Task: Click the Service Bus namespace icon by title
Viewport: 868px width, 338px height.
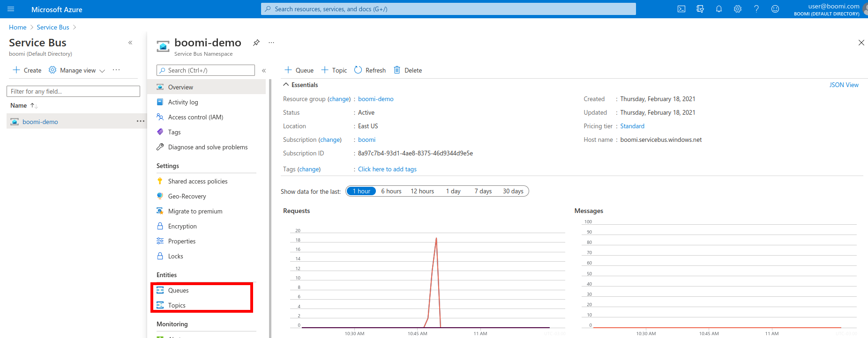Action: pyautogui.click(x=163, y=46)
